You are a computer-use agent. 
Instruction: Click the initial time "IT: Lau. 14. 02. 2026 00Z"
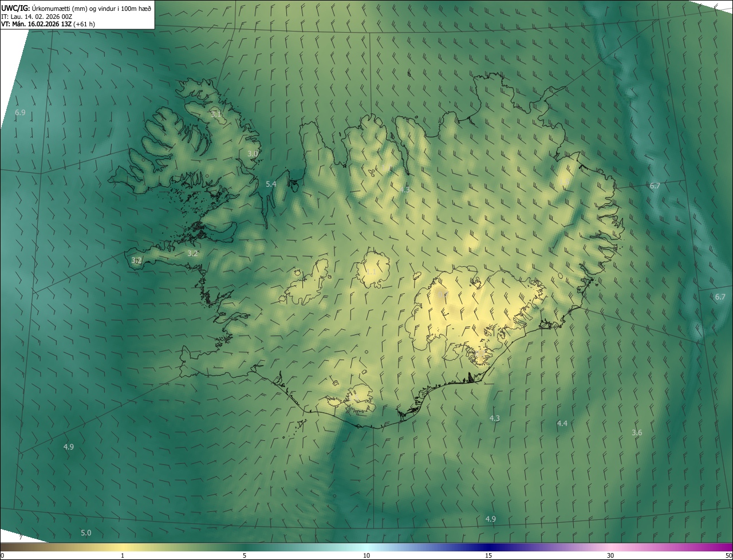tap(37, 16)
